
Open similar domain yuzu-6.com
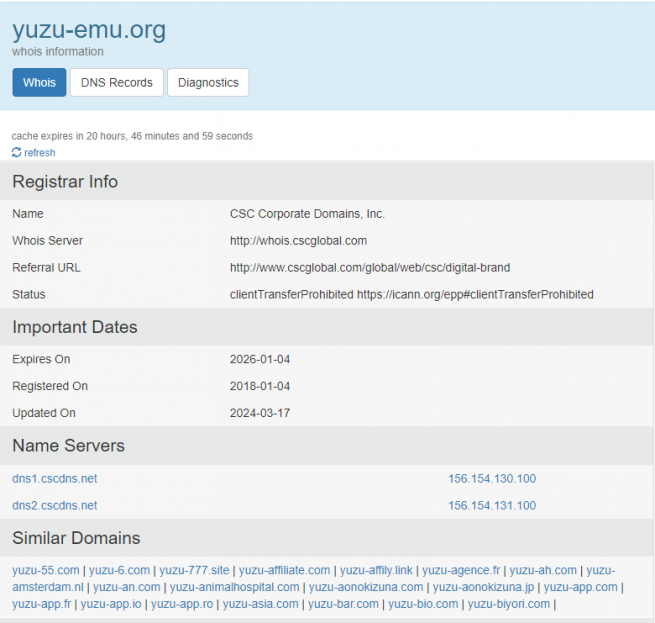tap(119, 570)
